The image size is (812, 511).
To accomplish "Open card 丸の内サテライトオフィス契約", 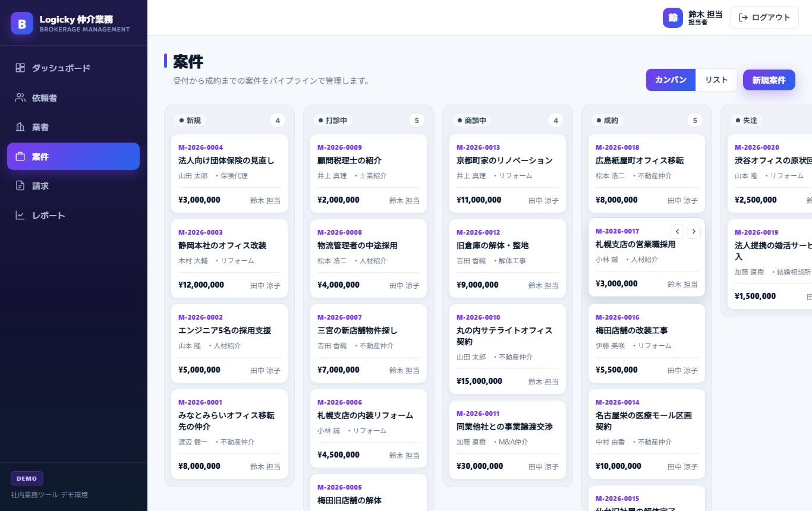I will [508, 349].
